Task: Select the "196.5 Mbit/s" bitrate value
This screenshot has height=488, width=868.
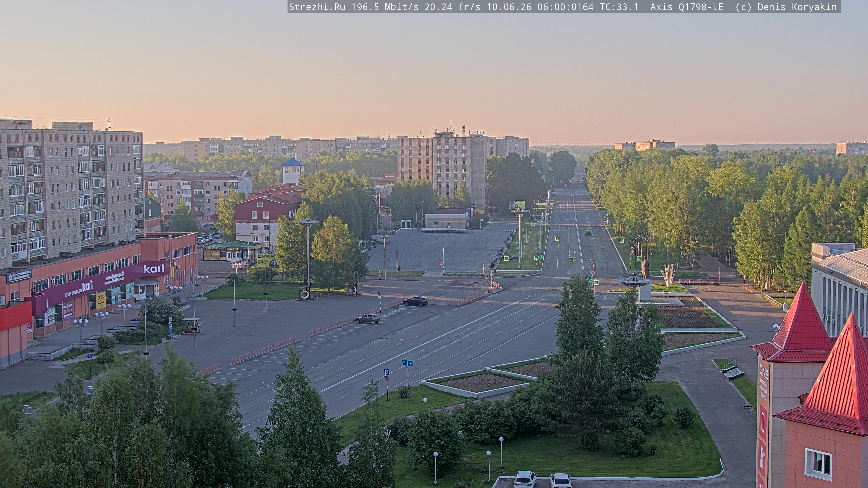Action: coord(385,7)
